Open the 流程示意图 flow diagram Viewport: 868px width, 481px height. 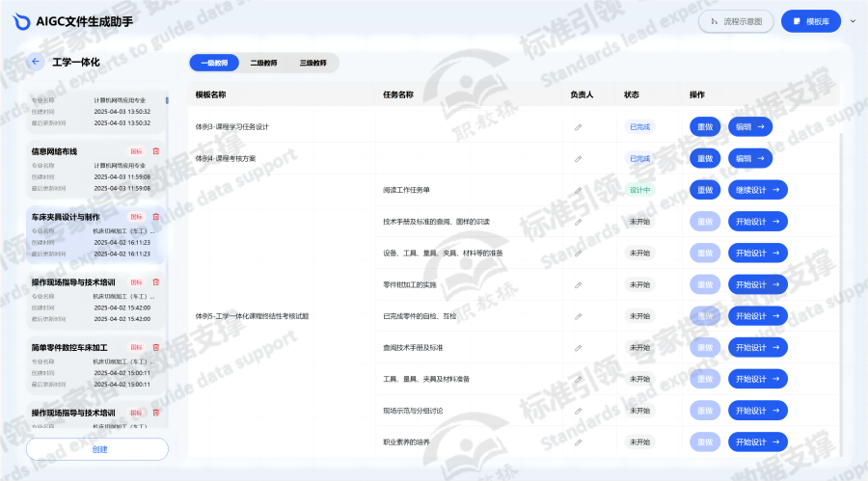tap(736, 21)
